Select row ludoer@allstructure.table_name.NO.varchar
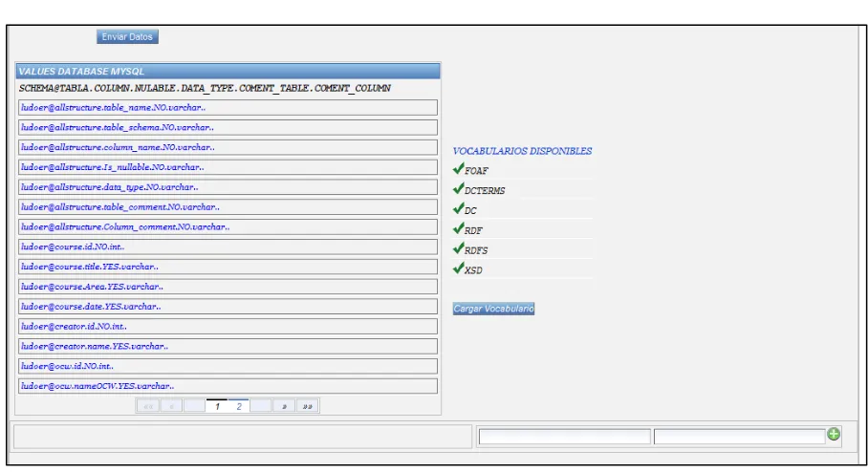The height and width of the screenshot is (472, 868). click(228, 107)
